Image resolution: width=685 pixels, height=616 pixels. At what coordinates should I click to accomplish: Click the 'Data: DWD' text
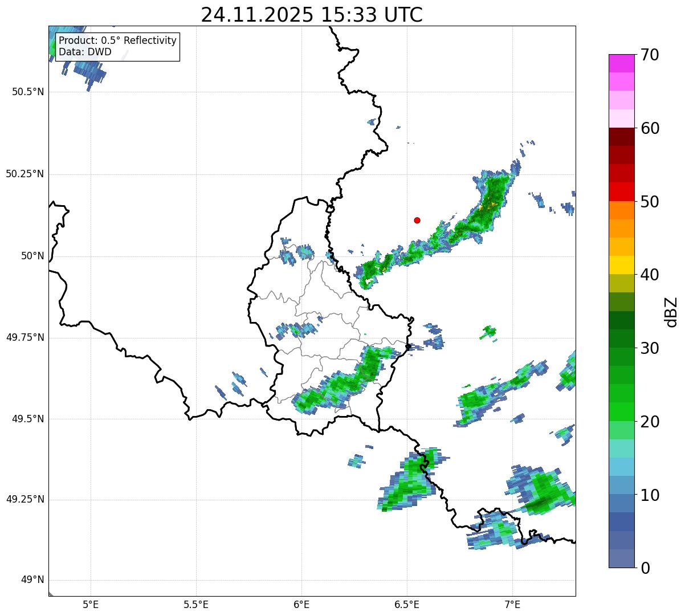pos(85,52)
